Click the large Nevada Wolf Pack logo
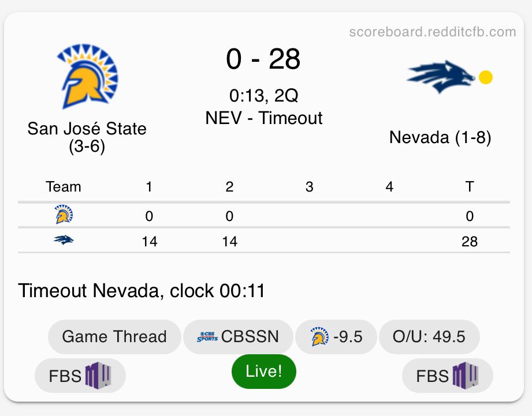This screenshot has width=532, height=416. point(441,77)
